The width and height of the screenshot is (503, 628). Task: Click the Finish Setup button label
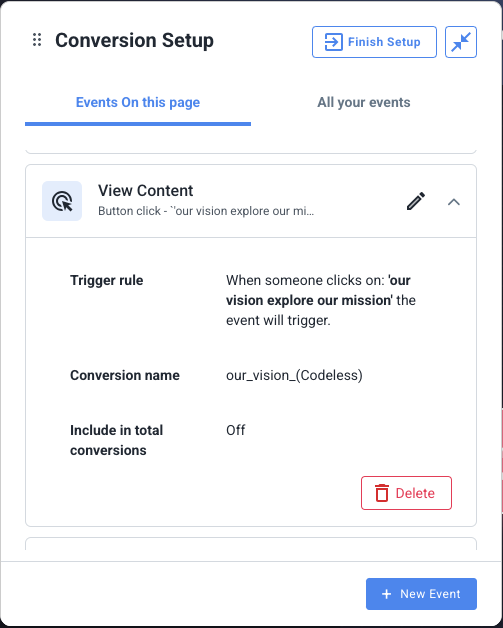coord(384,42)
